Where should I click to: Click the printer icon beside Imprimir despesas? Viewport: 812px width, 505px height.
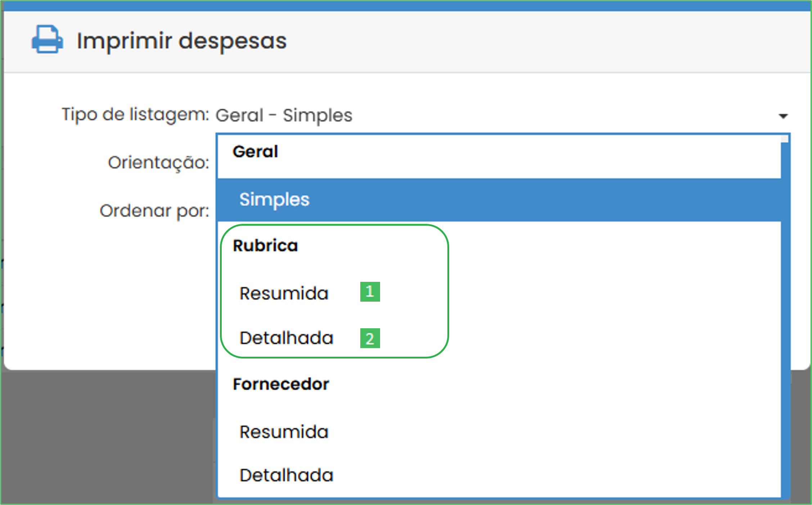point(48,39)
